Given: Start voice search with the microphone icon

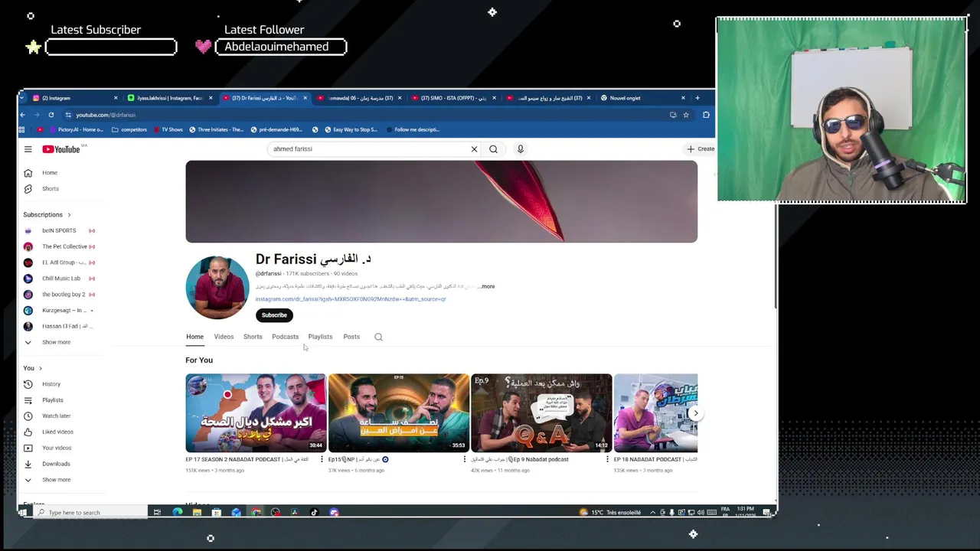Looking at the screenshot, I should click(520, 149).
